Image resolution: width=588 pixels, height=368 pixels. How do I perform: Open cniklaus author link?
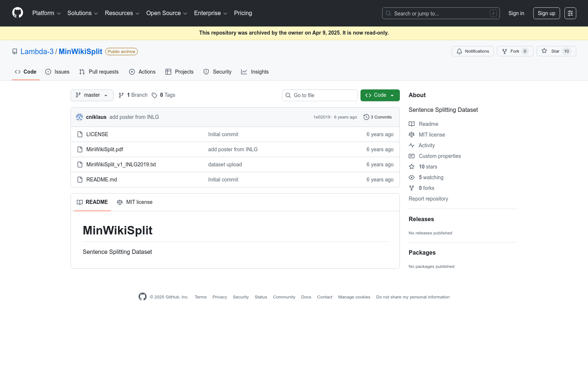click(x=96, y=117)
